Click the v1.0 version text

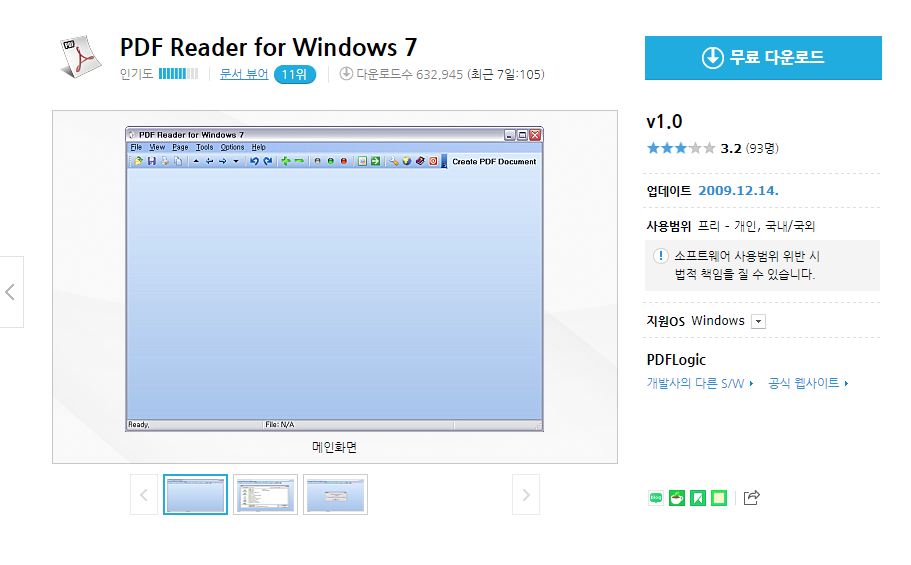point(665,122)
